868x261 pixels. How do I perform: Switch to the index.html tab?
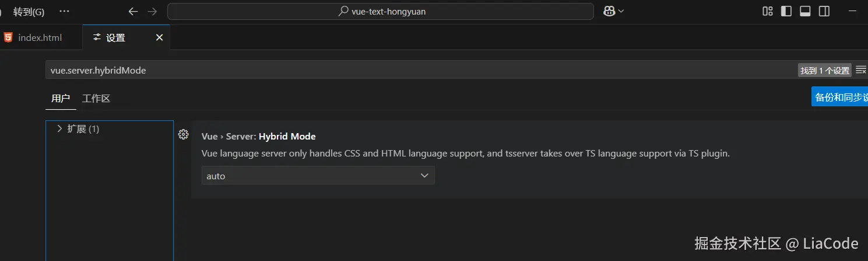pos(40,37)
